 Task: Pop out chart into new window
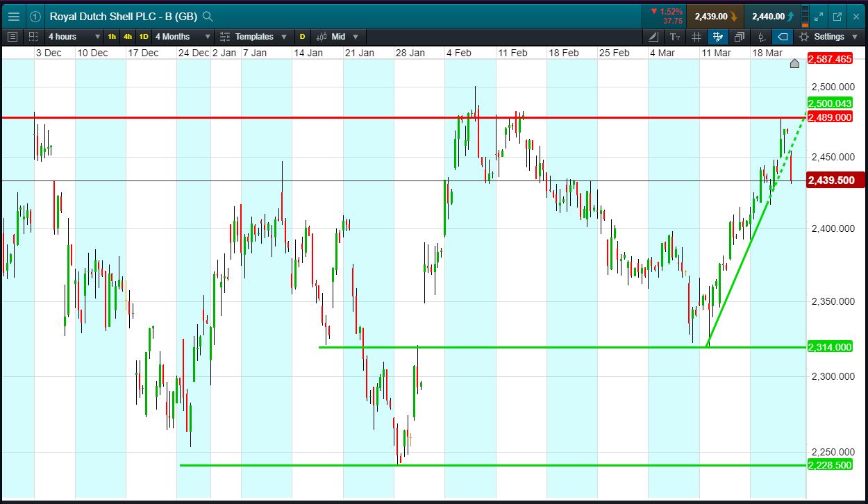(x=837, y=16)
